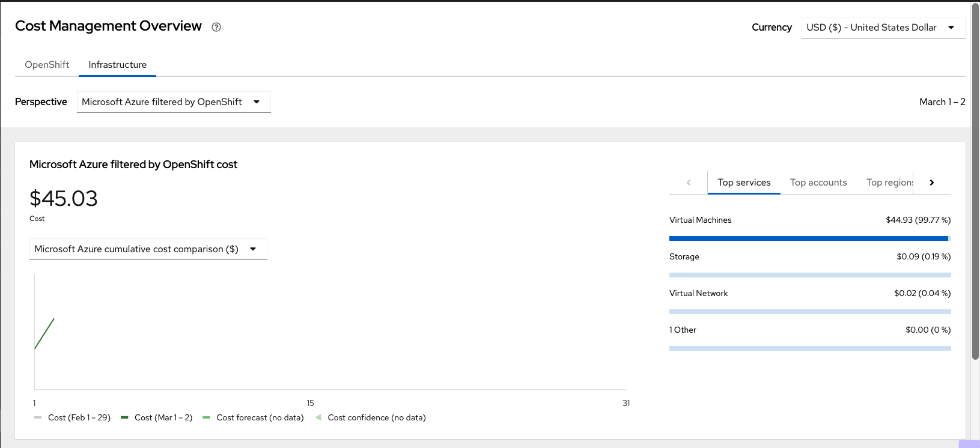
Task: Toggle Cost (Mar 1 – 2) legend entry
Action: click(x=157, y=417)
